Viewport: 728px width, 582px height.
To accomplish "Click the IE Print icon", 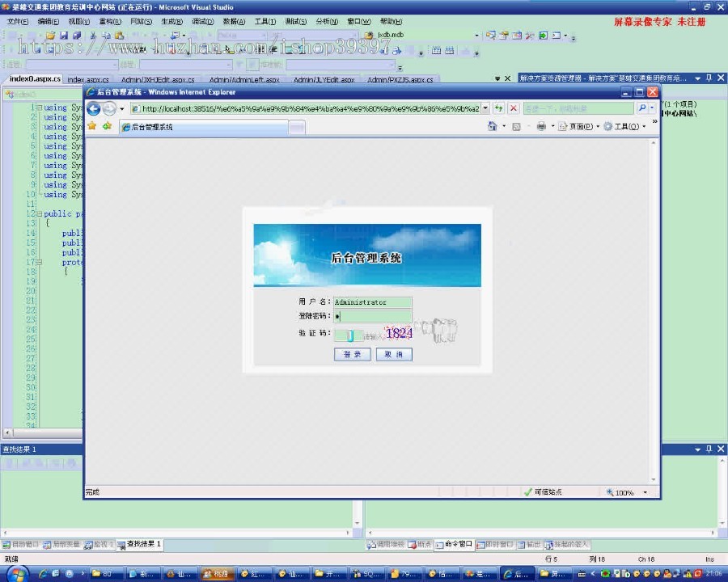I will (541, 126).
